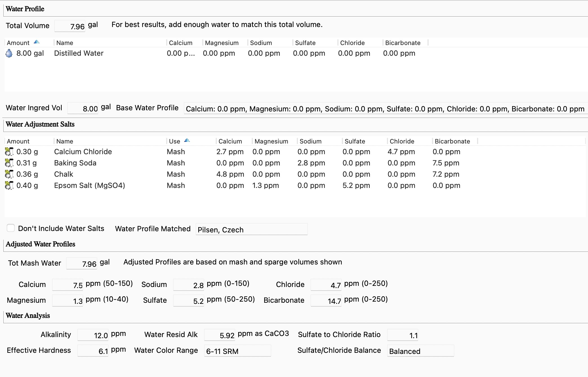
Task: Sort salts table by Name column
Action: [x=110, y=141]
